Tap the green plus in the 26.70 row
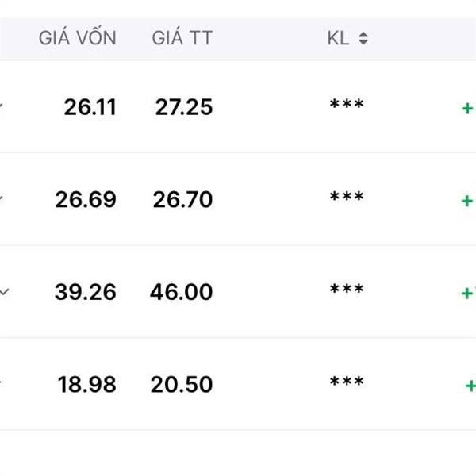Screen dimensions: 476x476 [x=467, y=201]
